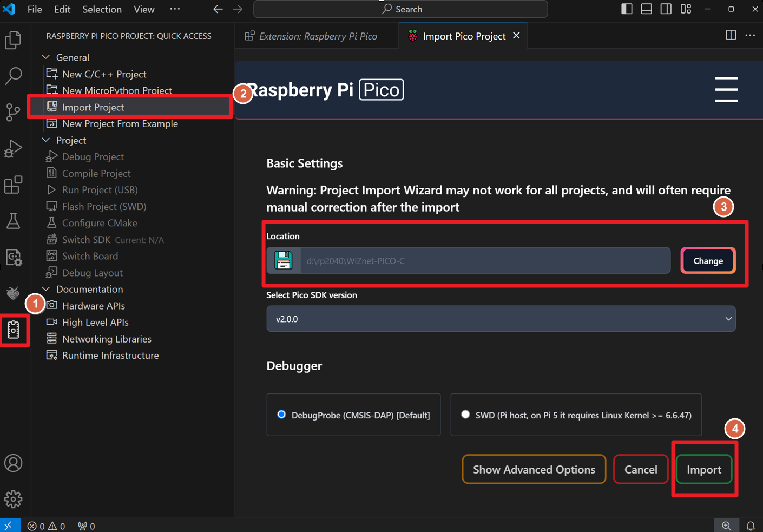Toggle the primary side bar layout icon
This screenshot has height=532, width=763.
coord(627,9)
